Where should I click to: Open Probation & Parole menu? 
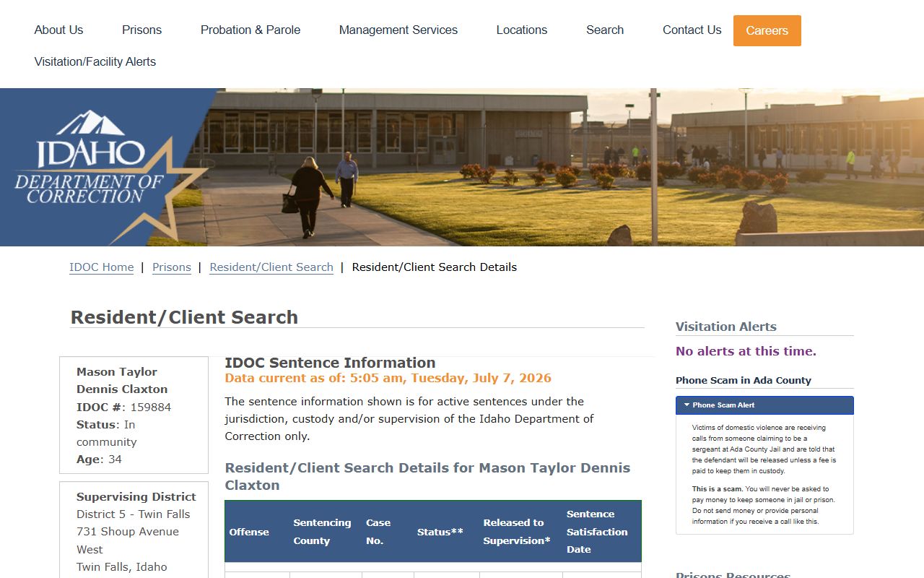click(250, 30)
